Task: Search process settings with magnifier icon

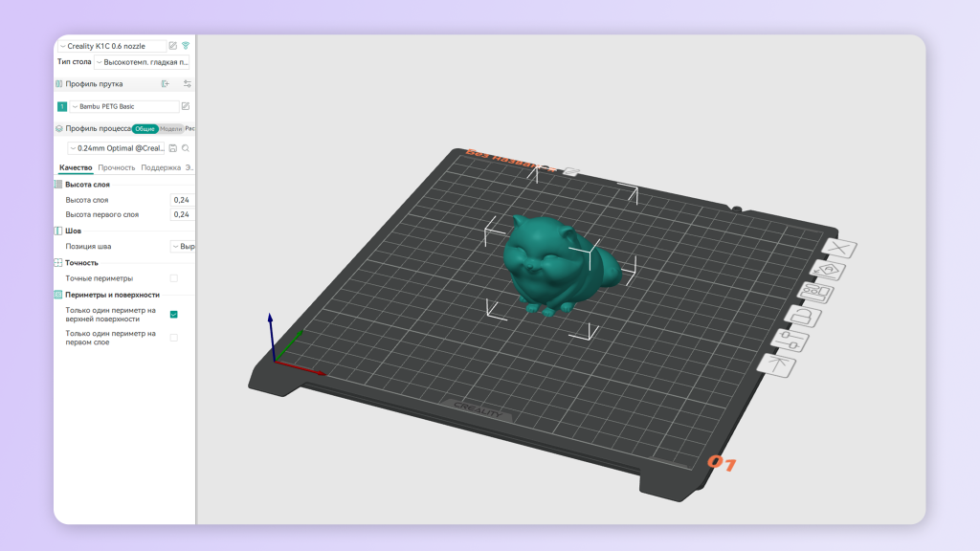Action: (186, 148)
